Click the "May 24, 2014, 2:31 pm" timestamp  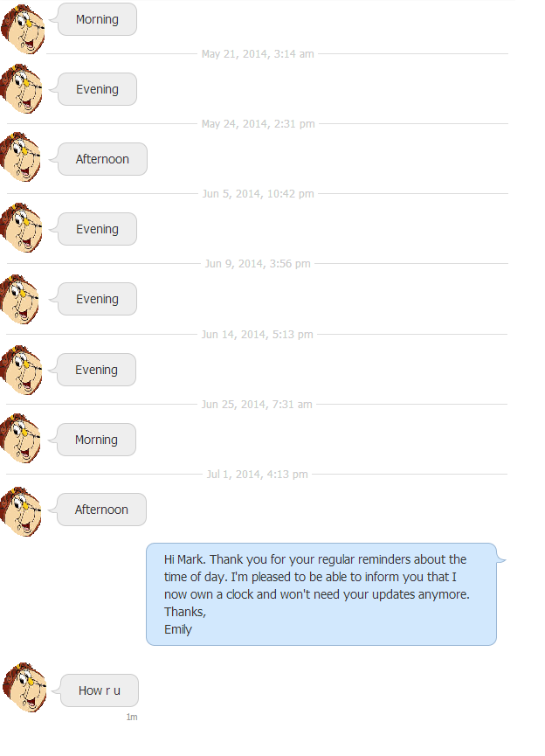258,124
